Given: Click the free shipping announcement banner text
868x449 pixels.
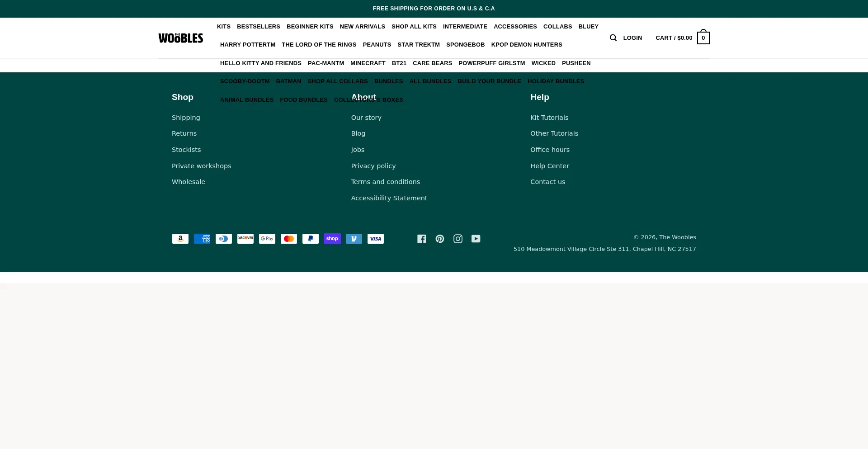Looking at the screenshot, I should point(434,9).
